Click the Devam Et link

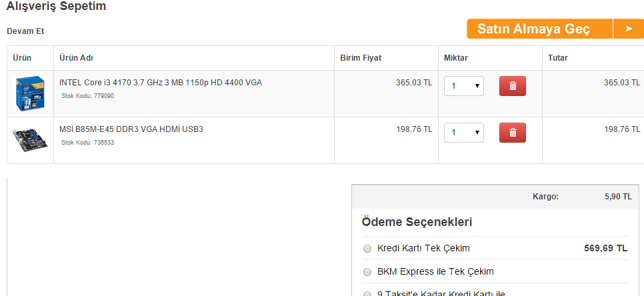tap(25, 31)
